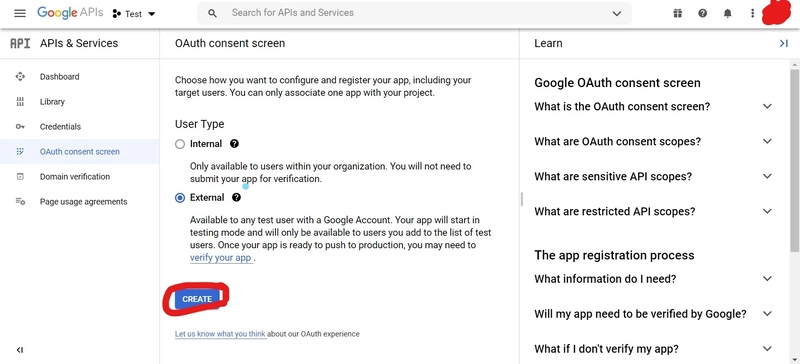The width and height of the screenshot is (800, 364).
Task: Open the three-dot more options menu
Action: [752, 14]
